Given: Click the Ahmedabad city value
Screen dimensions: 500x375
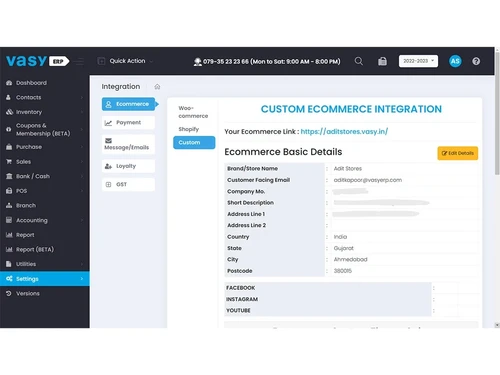Looking at the screenshot, I should 350,259.
